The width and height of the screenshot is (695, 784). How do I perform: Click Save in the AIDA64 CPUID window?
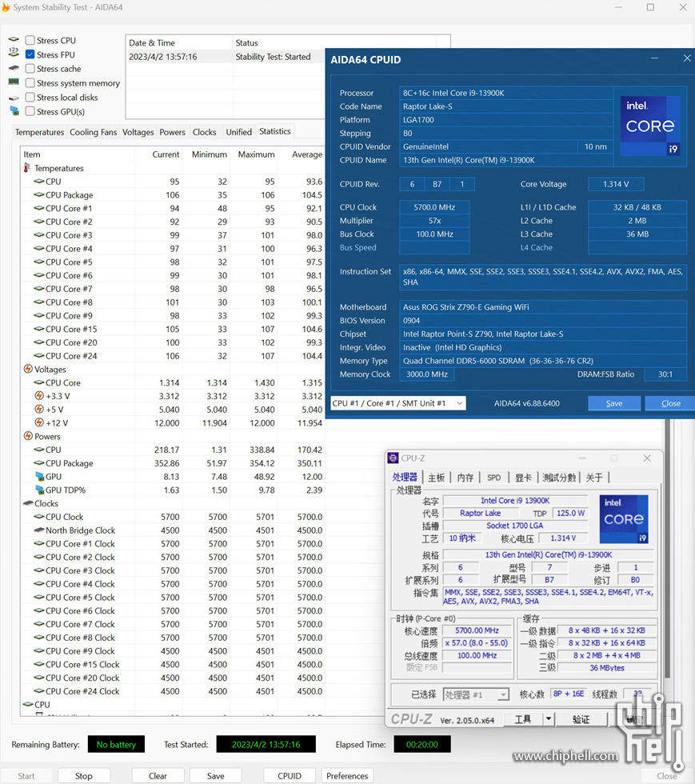tap(613, 403)
